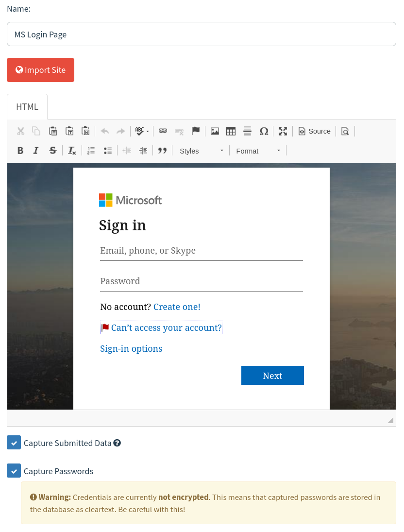Image resolution: width=404 pixels, height=532 pixels.
Task: Click the Microsoft logo in preview
Action: tap(131, 200)
